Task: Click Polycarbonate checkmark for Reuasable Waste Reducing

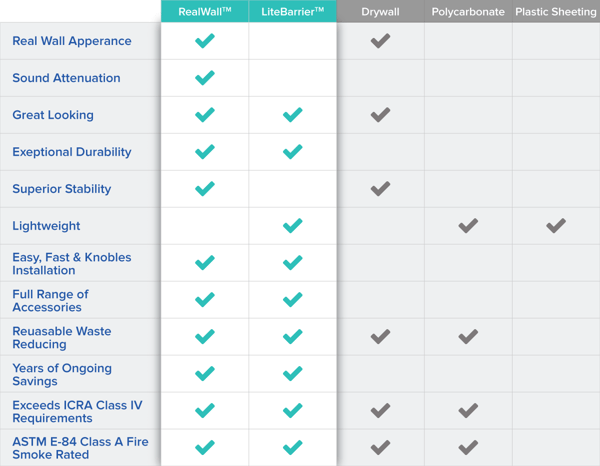Action: tap(468, 337)
